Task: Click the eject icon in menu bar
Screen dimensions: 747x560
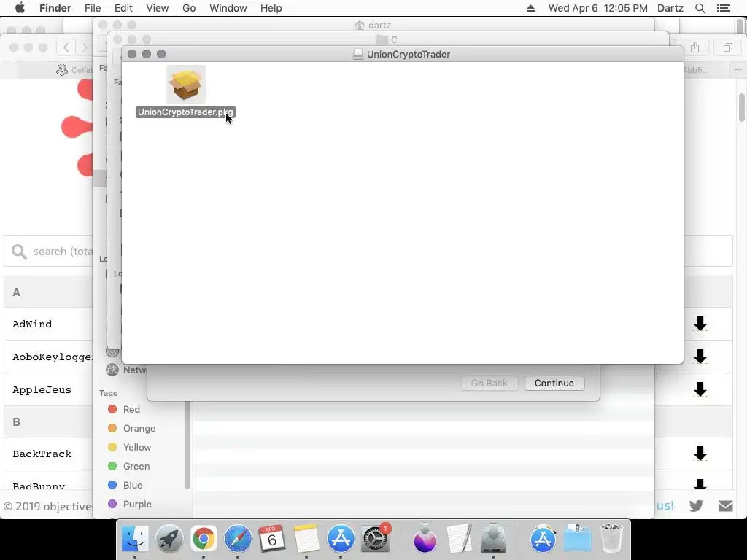Action: [531, 8]
